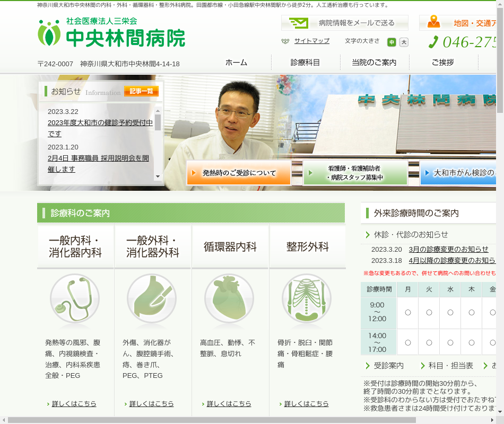The height and width of the screenshot is (424, 504).
Task: Click 詳しくはこちら under 一般外科
Action: (x=151, y=404)
